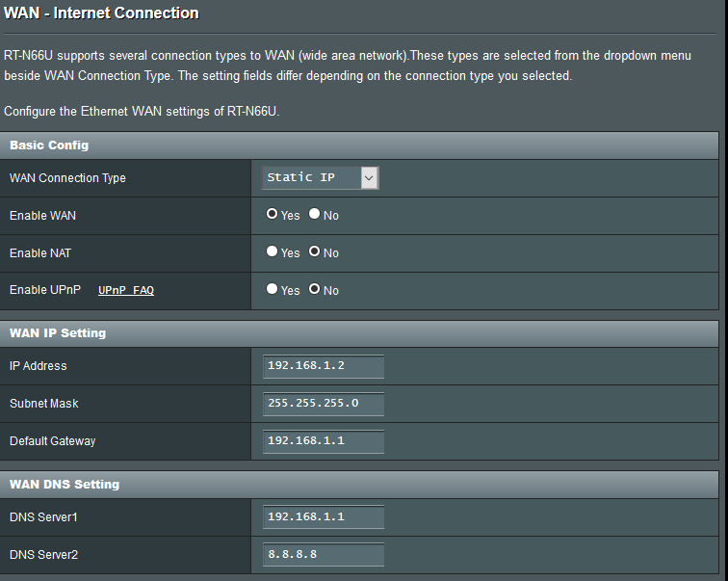Select No for Enable WAN
This screenshot has height=581, width=728.
point(315,215)
